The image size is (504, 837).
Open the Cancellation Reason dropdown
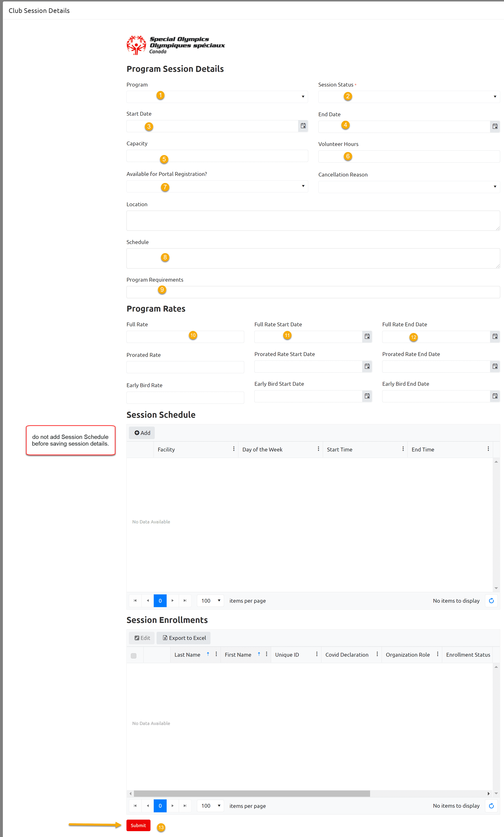pos(409,186)
